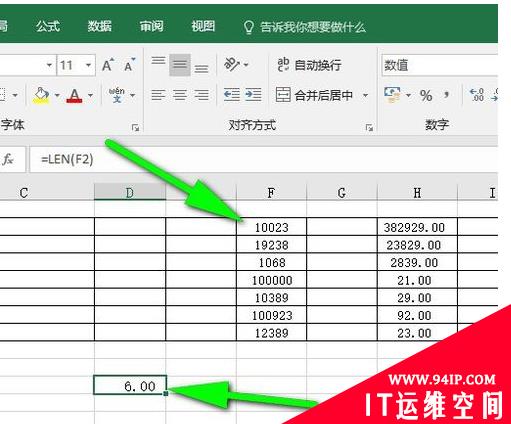Expand the 合并后居中 dropdown arrow
Viewport: 511px width, 424px height.
[x=365, y=95]
